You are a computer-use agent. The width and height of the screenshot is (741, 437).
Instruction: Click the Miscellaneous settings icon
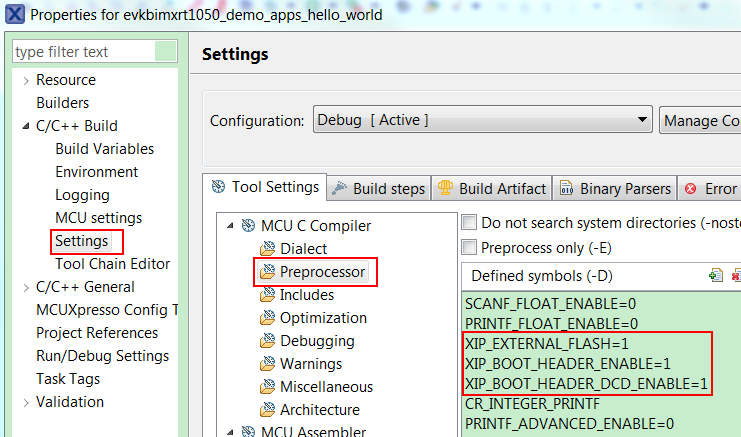pyautogui.click(x=267, y=387)
